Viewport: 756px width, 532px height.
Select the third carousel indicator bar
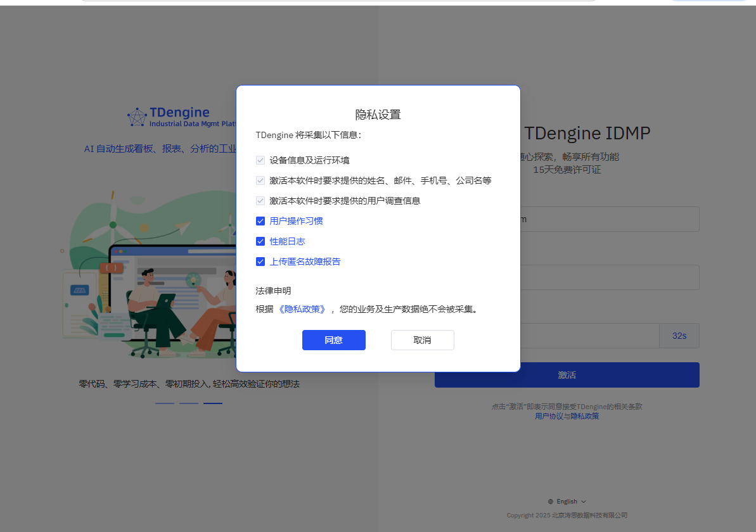(213, 403)
